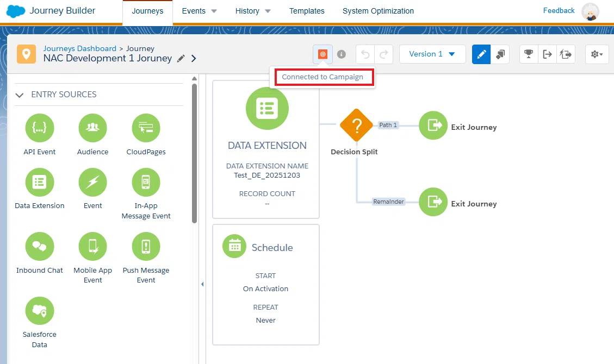Image resolution: width=614 pixels, height=364 pixels.
Task: Click the Path 1 label
Action: 388,125
